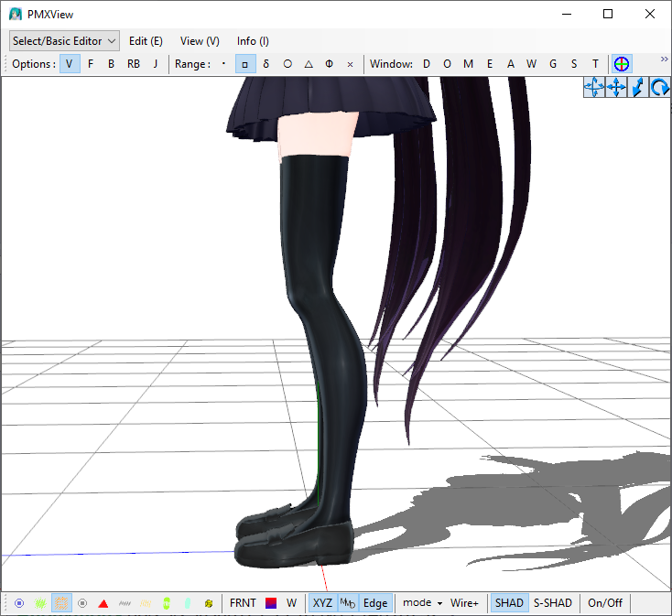Toggle the orange hatched display icon
The width and height of the screenshot is (672, 616).
[x=61, y=603]
